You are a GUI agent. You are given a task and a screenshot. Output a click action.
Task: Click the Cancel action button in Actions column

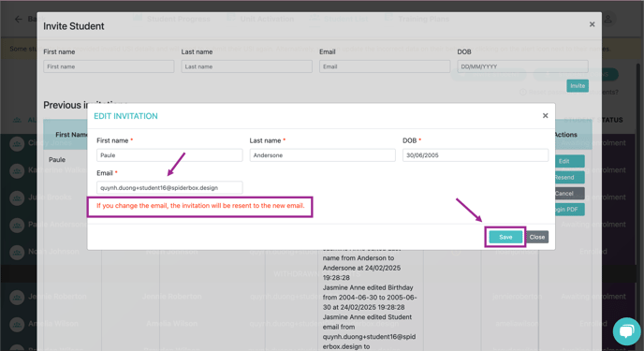pos(569,194)
